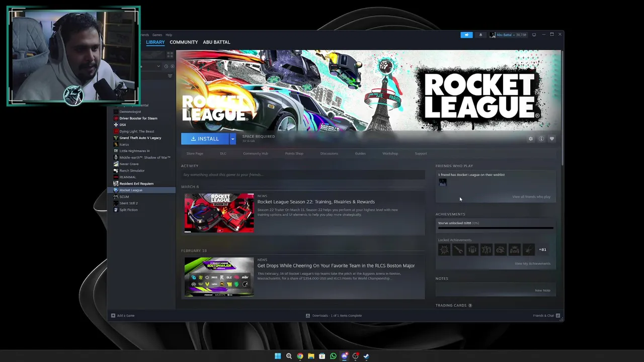Screen dimensions: 644x362
Task: Toggle ready-to-play filter icon
Action: [x=172, y=66]
